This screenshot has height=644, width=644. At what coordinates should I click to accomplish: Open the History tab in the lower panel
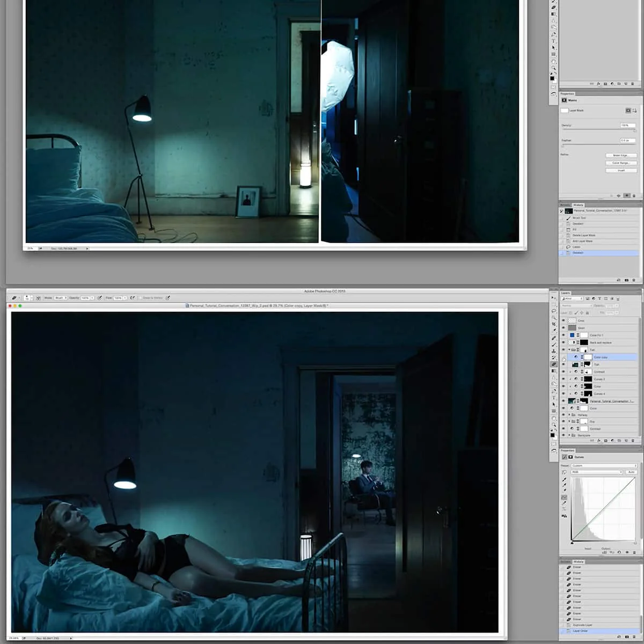tap(579, 562)
